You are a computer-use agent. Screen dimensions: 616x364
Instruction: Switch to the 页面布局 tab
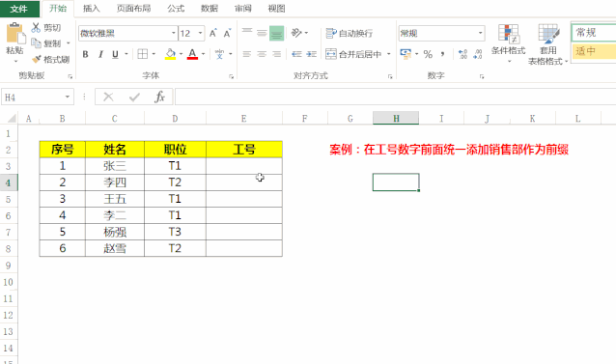tap(133, 9)
